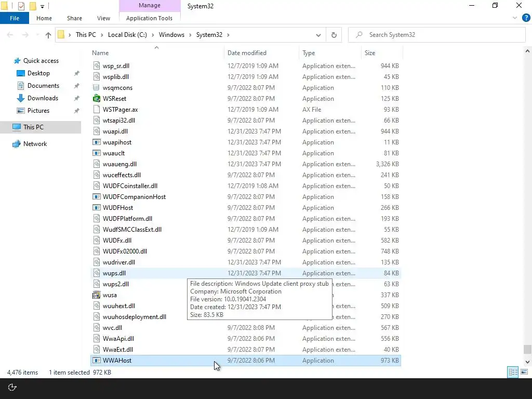This screenshot has width=532, height=399.
Task: Open Explorer help question mark icon
Action: tap(526, 18)
